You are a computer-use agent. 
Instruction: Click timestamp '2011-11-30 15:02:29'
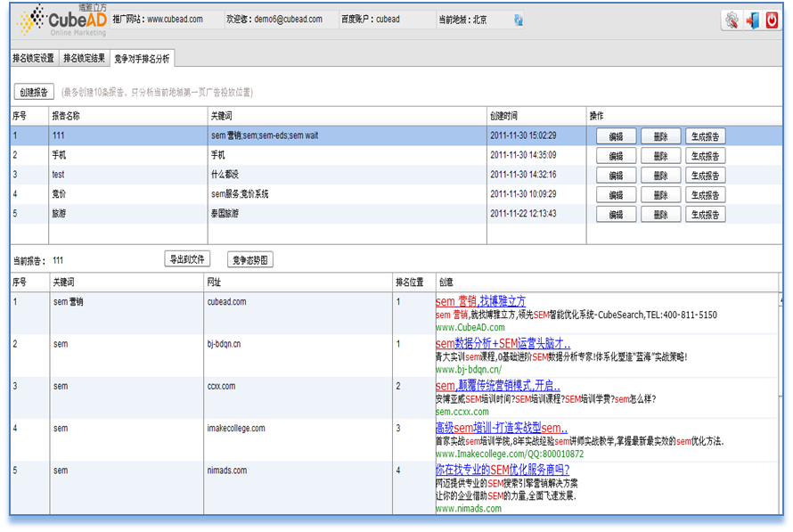(523, 135)
